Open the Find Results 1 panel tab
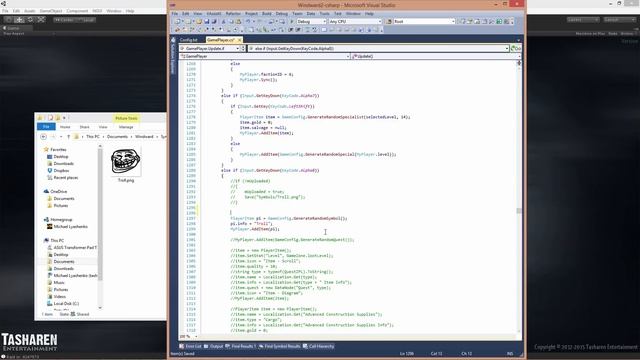Image resolution: width=640 pixels, height=360 pixels. 241,346
